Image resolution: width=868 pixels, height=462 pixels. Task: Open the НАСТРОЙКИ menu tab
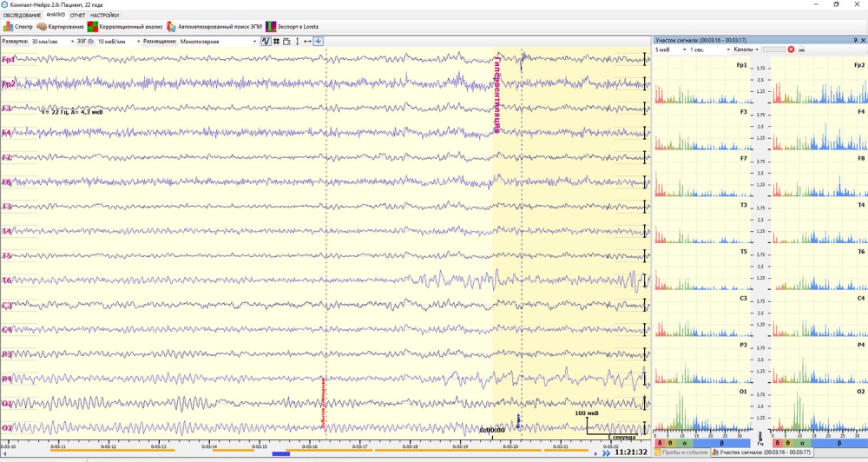(x=105, y=15)
